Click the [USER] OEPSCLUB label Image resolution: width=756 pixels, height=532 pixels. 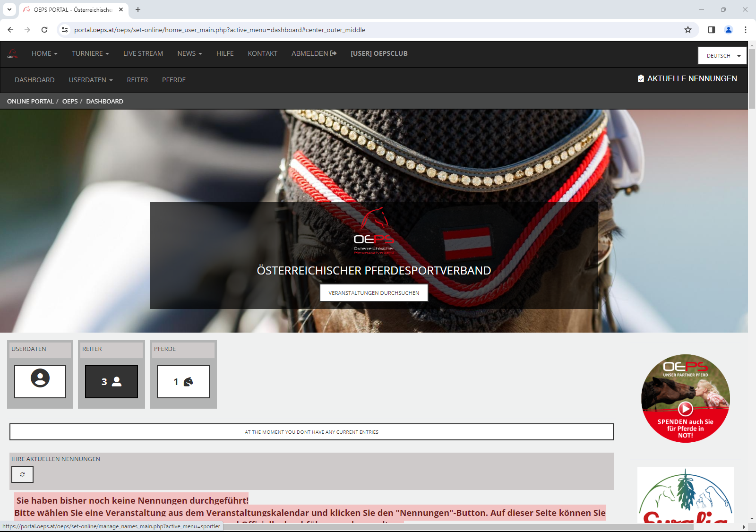tap(379, 54)
